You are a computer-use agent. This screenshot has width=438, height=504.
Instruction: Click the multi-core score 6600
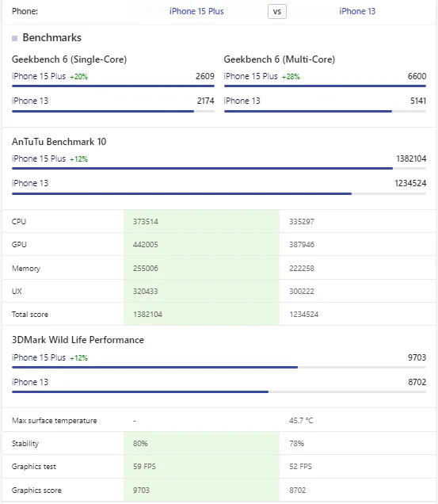tap(417, 76)
